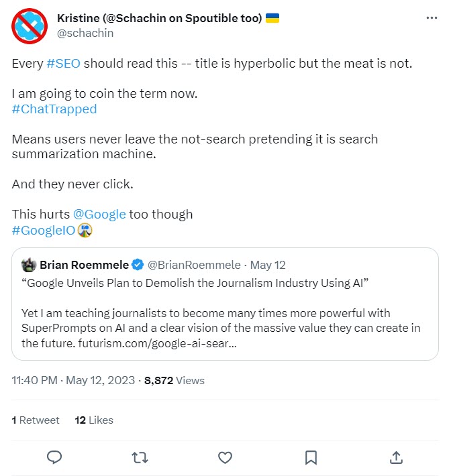The height and width of the screenshot is (476, 451).
Task: Open the #SEO hashtag link
Action: (x=64, y=64)
